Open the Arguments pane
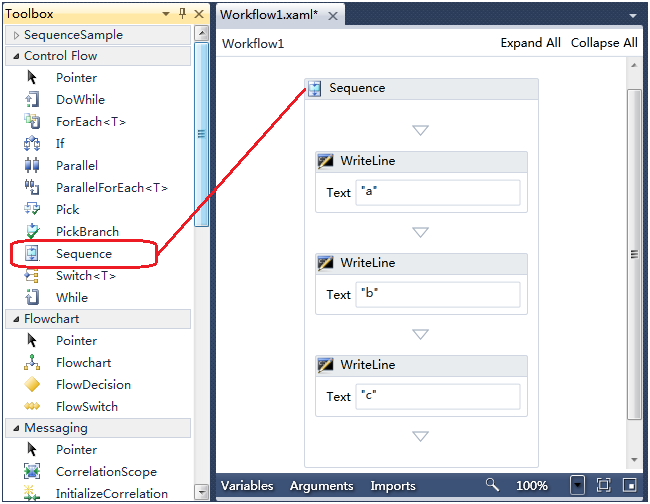The image size is (650, 504). coord(321,485)
